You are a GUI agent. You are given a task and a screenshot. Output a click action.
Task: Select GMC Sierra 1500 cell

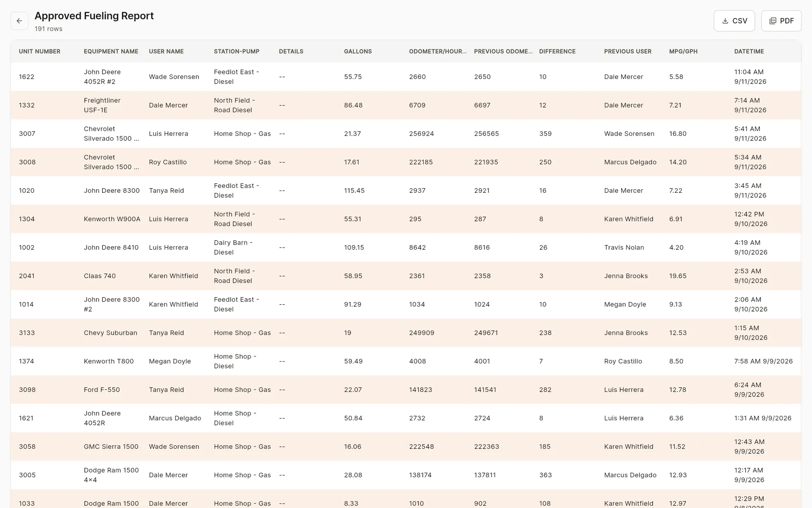tap(111, 447)
